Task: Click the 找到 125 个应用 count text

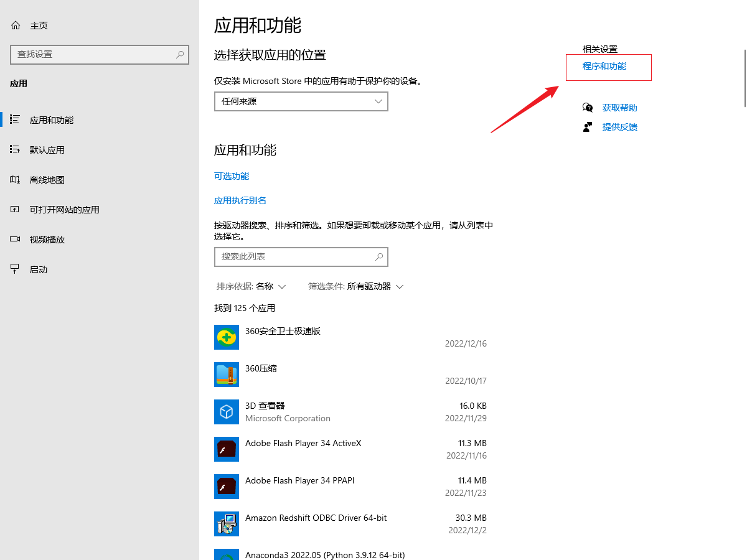Action: coord(245,308)
